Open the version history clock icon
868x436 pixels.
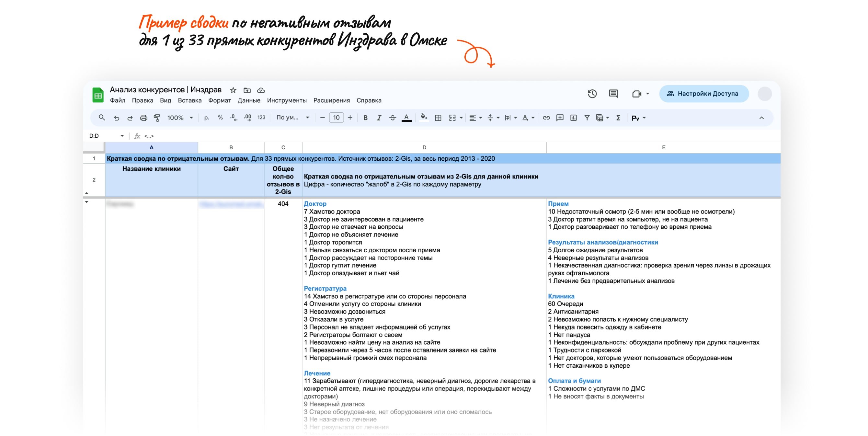click(592, 94)
